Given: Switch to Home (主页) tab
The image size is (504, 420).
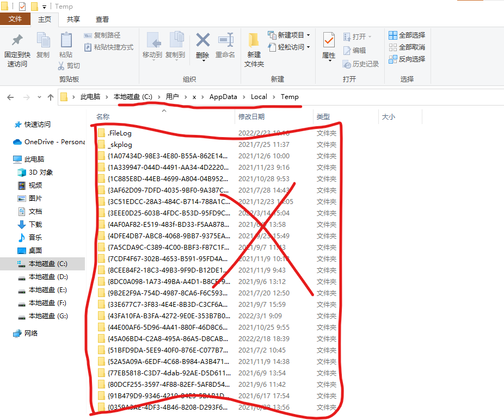Looking at the screenshot, I should click(44, 20).
